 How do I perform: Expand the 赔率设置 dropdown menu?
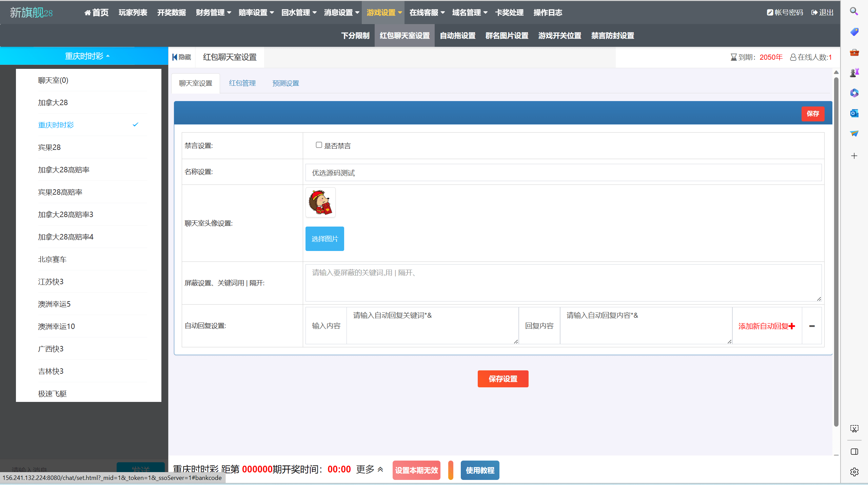click(x=256, y=13)
